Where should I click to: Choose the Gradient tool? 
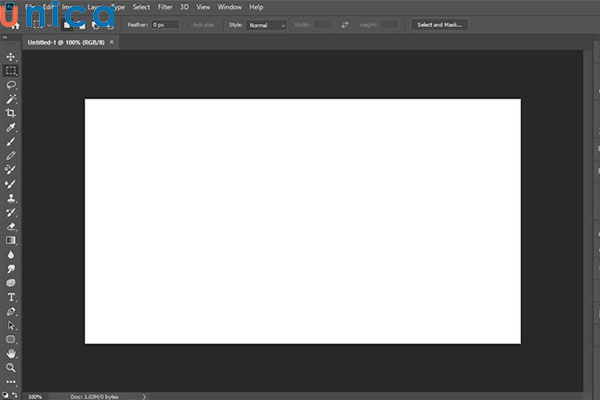(11, 240)
